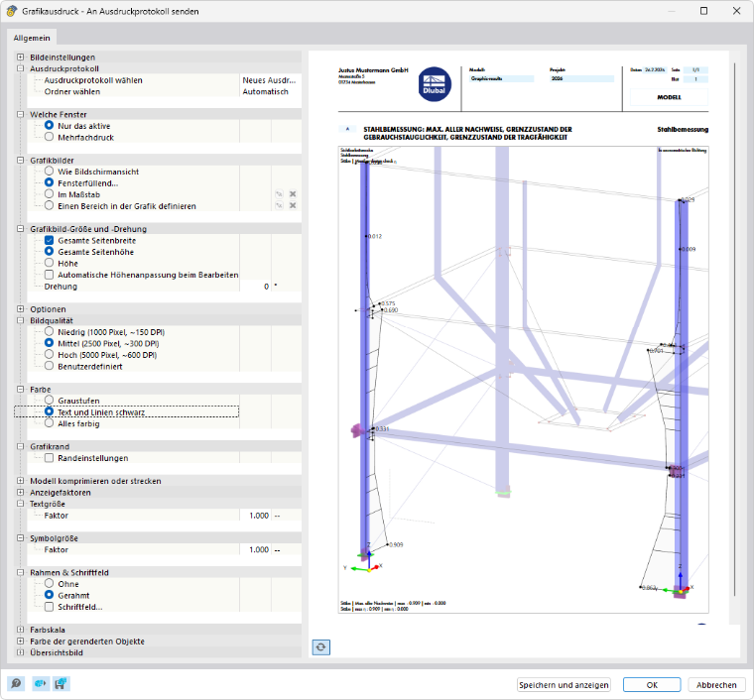Image resolution: width=754 pixels, height=700 pixels.
Task: Collapse the 'Welche Fenster' section
Action: pos(20,114)
